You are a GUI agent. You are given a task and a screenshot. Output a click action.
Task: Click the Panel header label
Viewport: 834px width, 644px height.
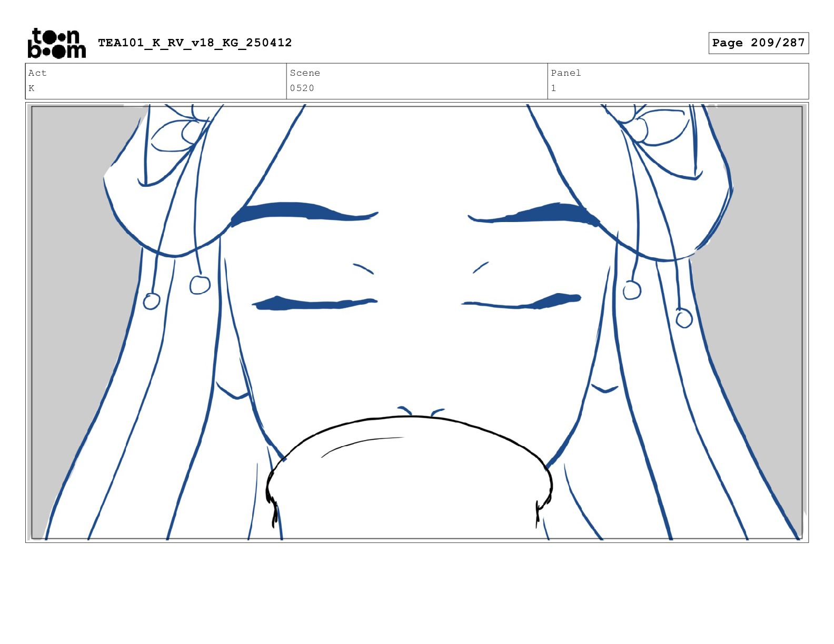click(x=566, y=73)
